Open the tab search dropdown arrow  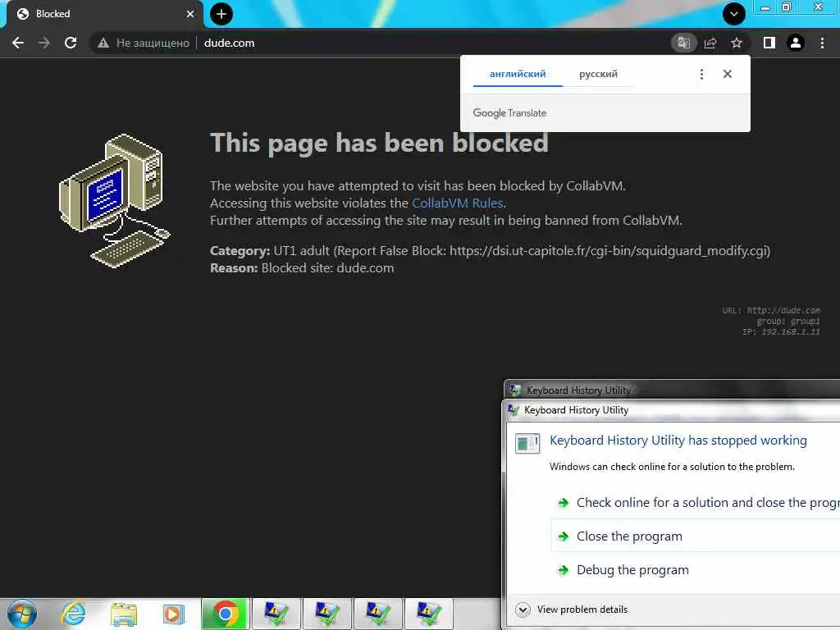pos(733,14)
